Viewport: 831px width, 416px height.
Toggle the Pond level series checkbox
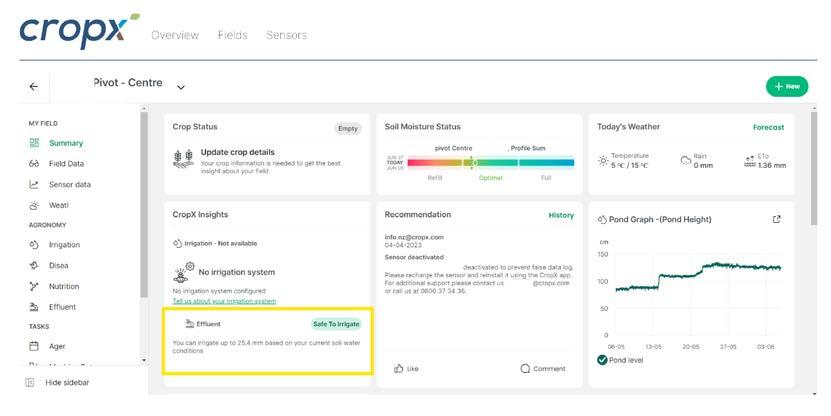click(x=602, y=360)
